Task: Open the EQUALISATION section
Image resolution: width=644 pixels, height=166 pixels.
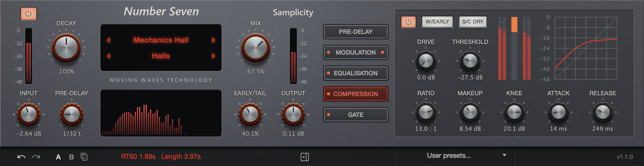Action: (356, 73)
